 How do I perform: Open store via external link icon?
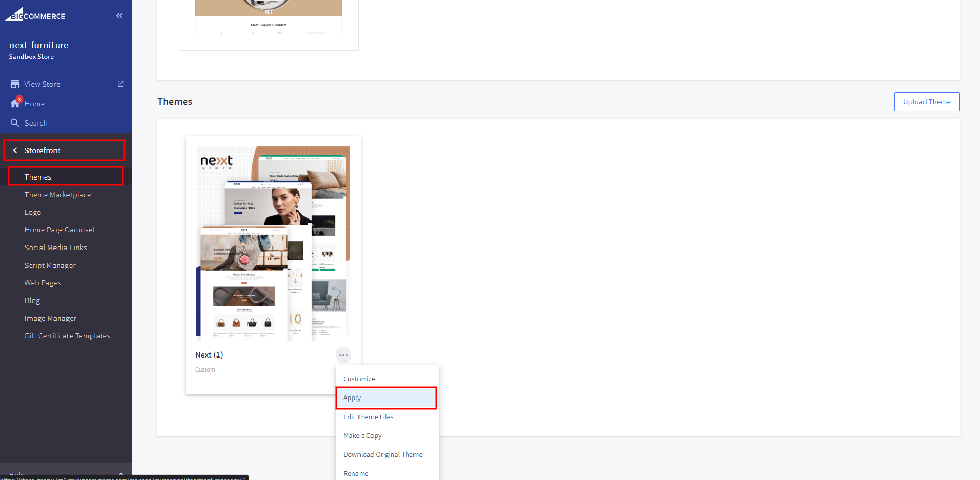[121, 84]
